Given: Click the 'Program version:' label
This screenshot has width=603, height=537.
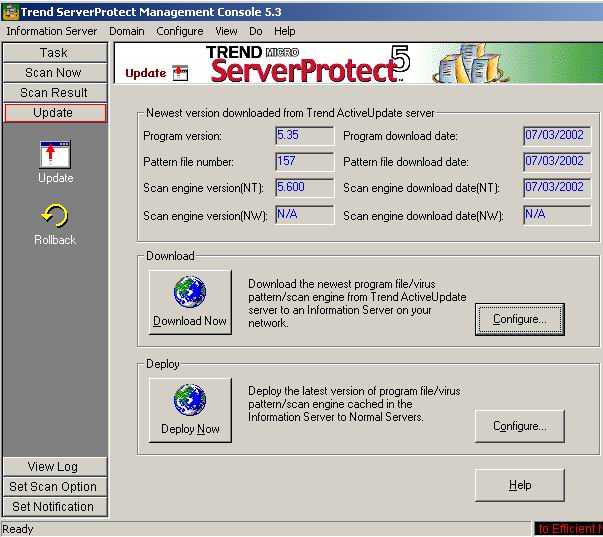Looking at the screenshot, I should point(182,136).
